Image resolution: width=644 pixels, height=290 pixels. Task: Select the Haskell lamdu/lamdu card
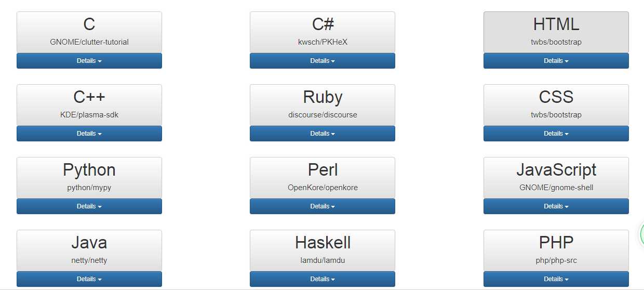323,251
